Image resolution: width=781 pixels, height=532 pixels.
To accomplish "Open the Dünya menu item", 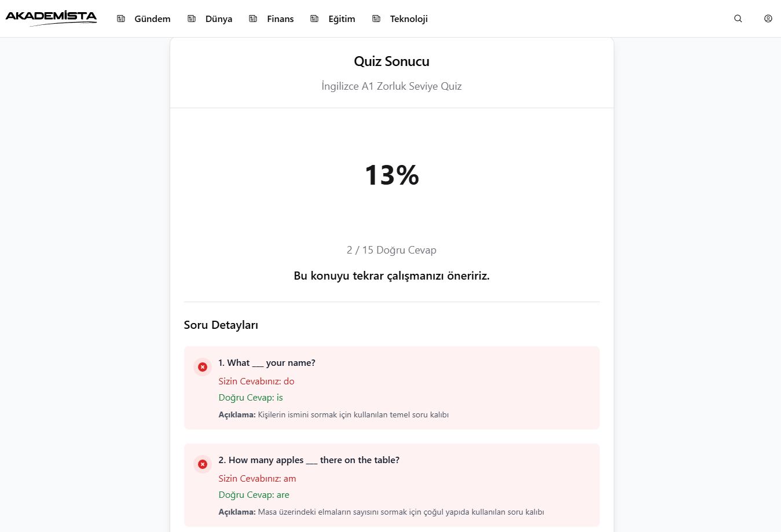I will coord(219,19).
